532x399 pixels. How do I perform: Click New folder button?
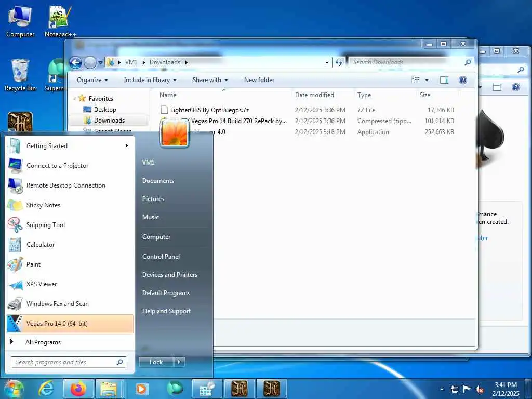[x=259, y=80]
